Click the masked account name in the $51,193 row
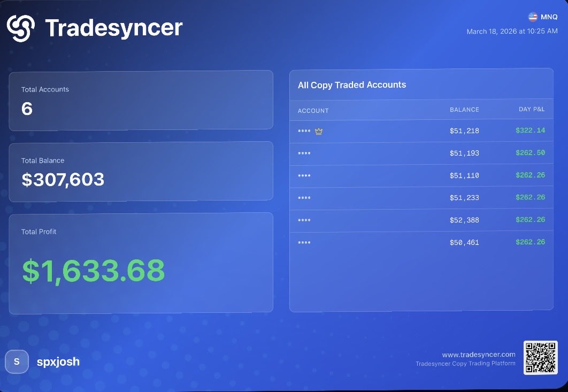 304,153
